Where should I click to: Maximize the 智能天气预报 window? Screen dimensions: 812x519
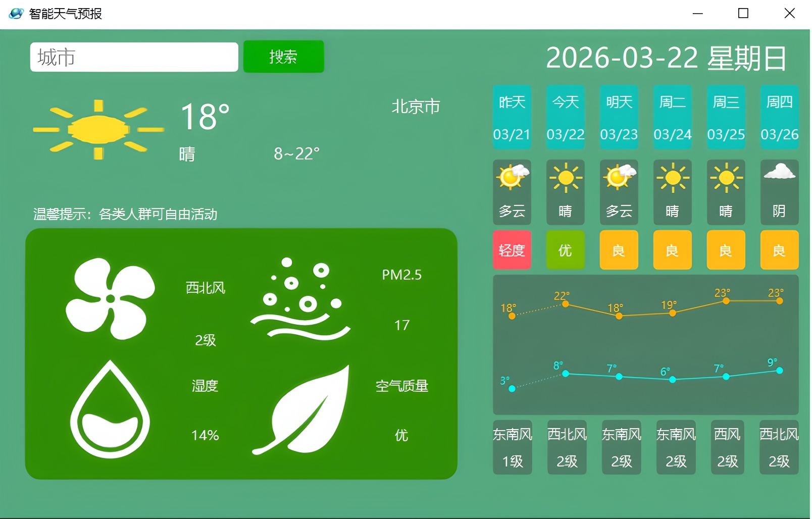click(743, 14)
